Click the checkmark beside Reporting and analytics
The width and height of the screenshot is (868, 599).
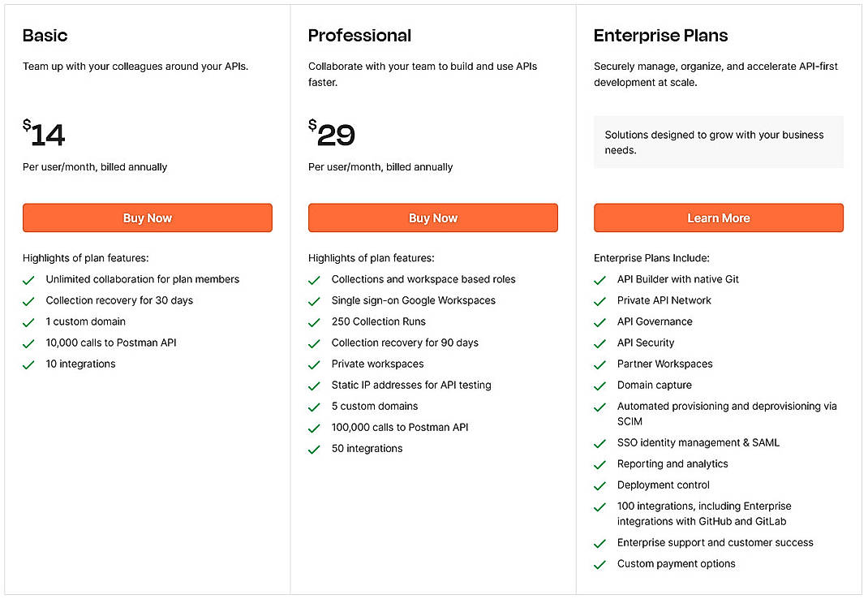tap(600, 463)
